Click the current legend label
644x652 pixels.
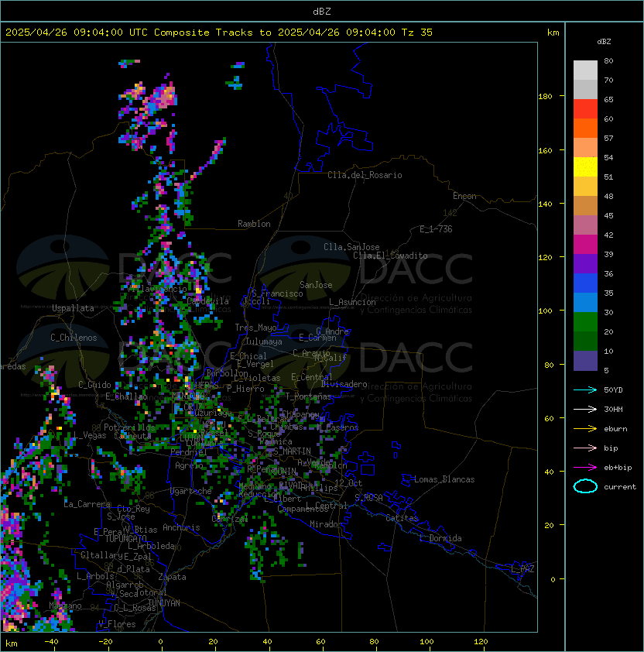click(x=620, y=487)
